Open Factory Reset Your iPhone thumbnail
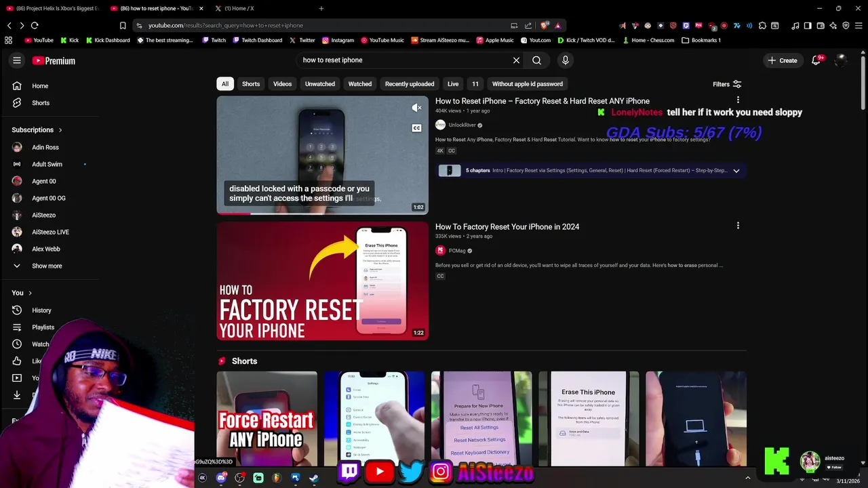This screenshot has width=868, height=488. 322,281
